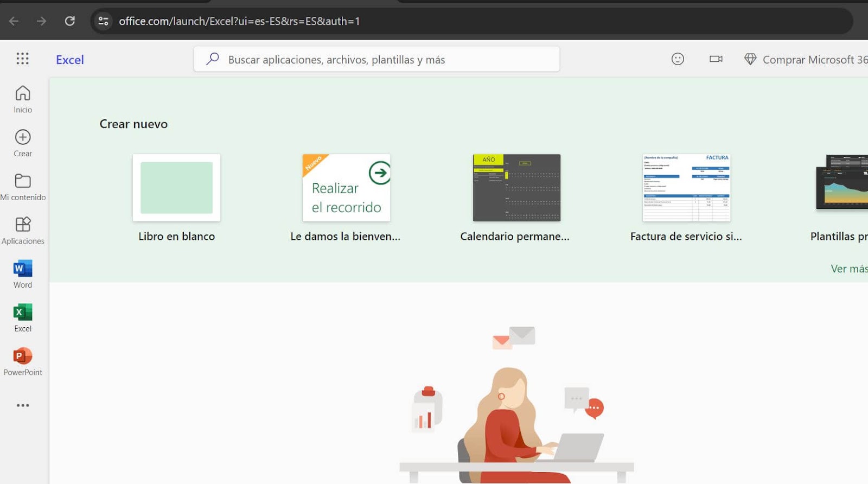This screenshot has height=484, width=868.
Task: Show more apps via the ellipsis
Action: pyautogui.click(x=23, y=405)
